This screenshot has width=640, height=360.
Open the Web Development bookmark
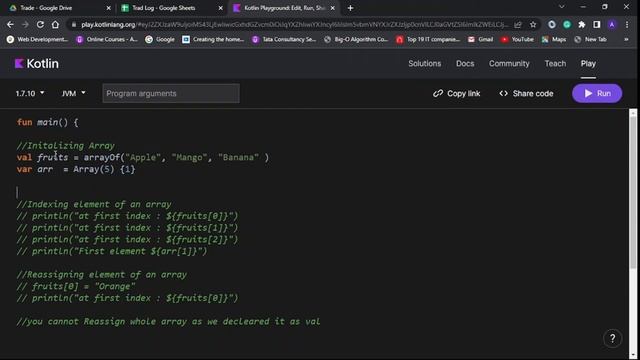[37, 39]
